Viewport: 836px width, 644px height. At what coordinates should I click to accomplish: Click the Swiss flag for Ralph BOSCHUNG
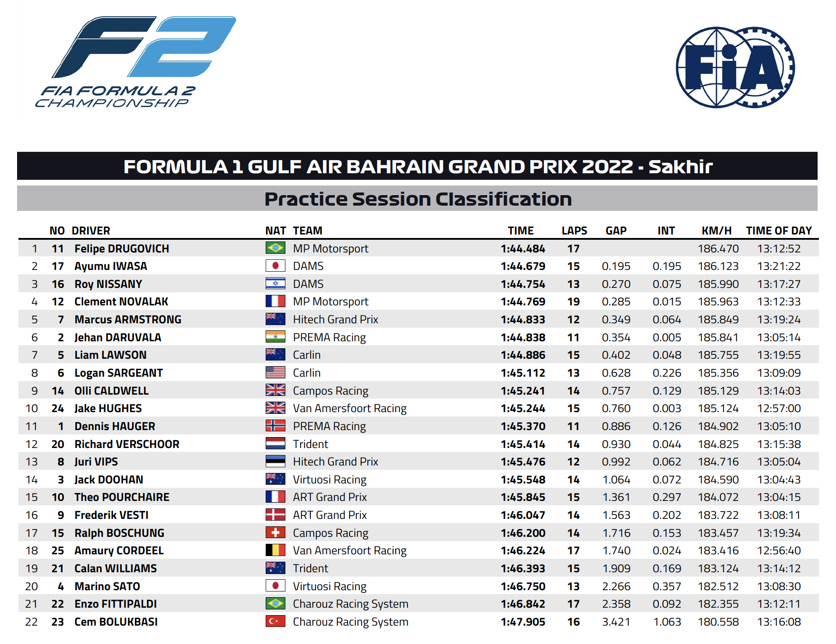point(275,532)
